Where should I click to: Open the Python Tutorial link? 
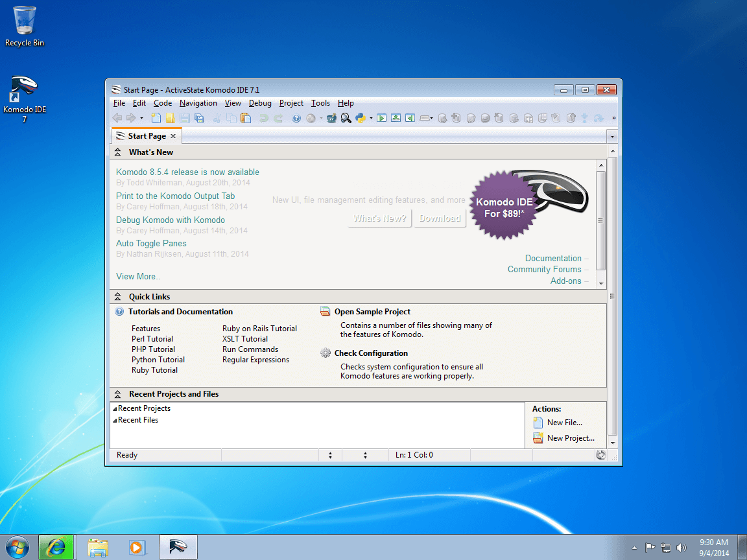(x=158, y=360)
